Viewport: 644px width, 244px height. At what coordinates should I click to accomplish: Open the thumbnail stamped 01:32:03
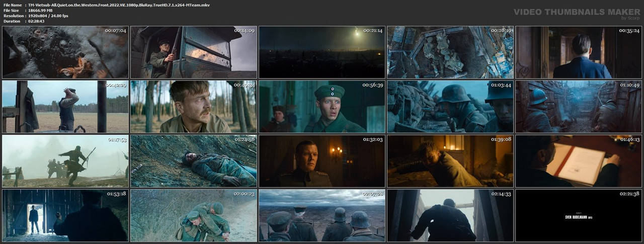coord(322,161)
